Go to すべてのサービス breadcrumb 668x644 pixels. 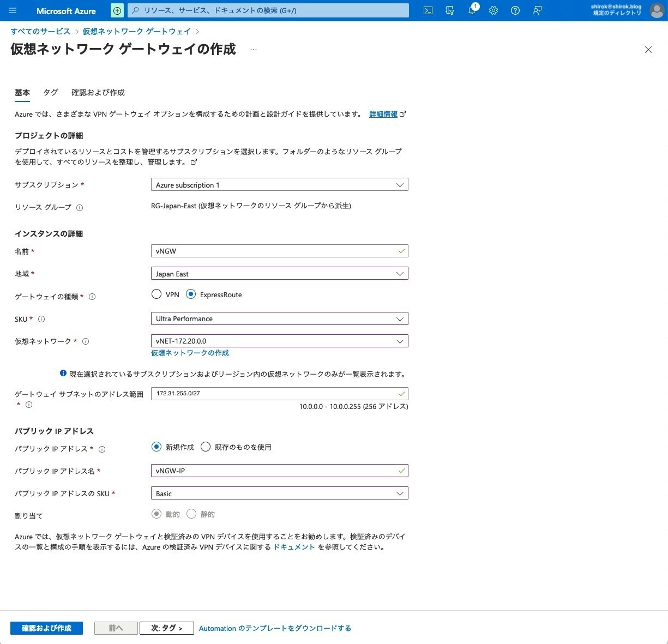coord(40,32)
